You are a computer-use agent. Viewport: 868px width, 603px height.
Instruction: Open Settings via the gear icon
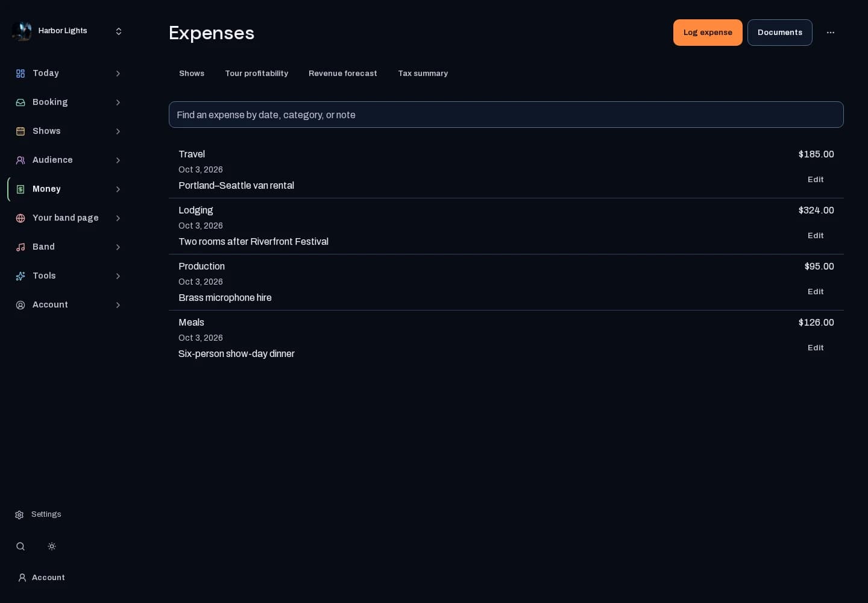point(19,515)
